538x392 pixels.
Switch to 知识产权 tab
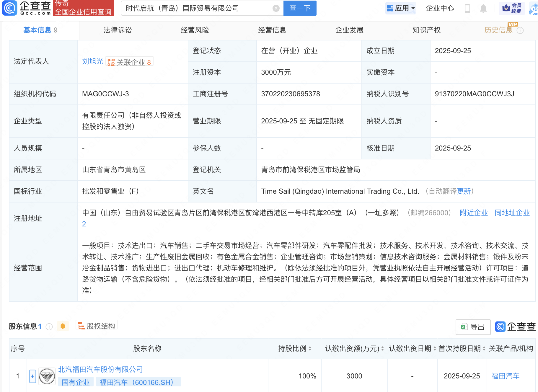pyautogui.click(x=426, y=30)
